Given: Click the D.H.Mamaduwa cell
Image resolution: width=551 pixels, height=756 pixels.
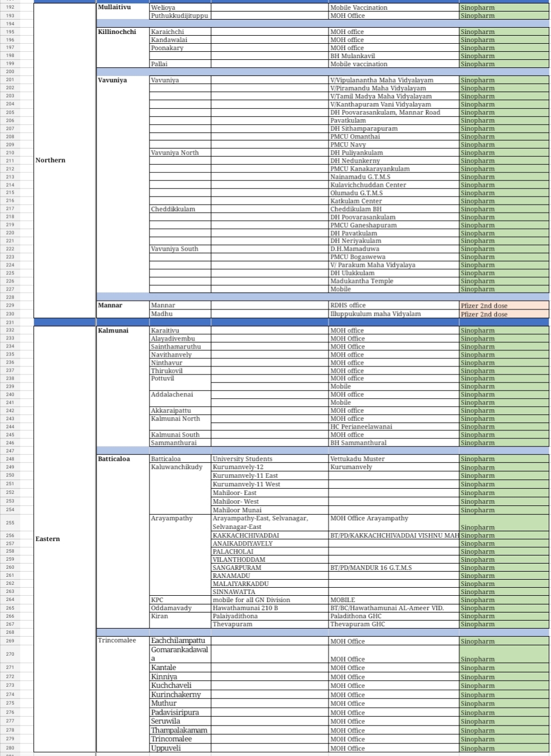Looking at the screenshot, I should 394,249.
